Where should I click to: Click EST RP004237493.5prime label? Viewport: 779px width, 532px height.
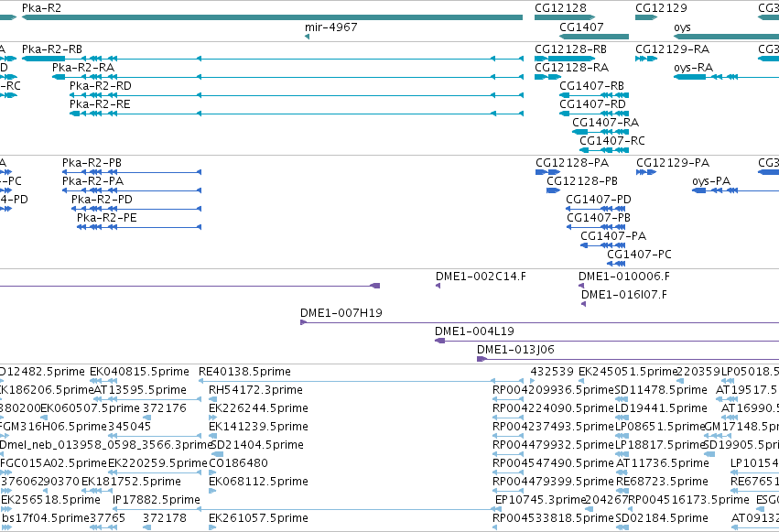pyautogui.click(x=554, y=427)
